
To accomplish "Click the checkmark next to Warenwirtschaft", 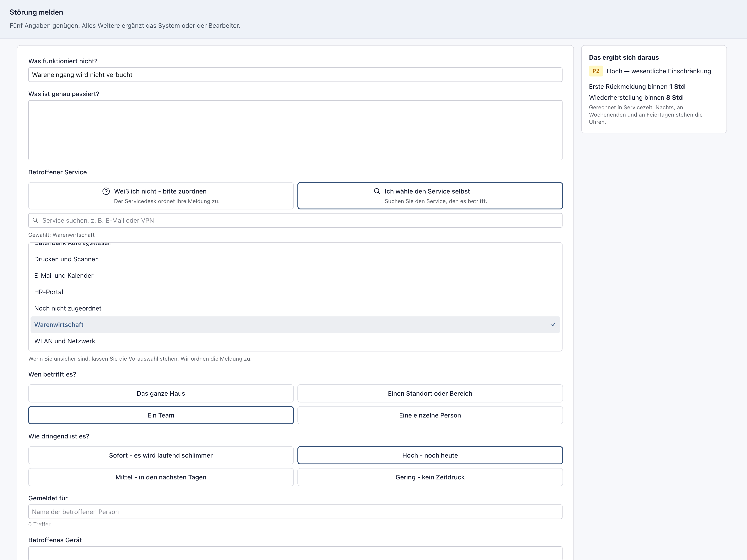I will coord(553,325).
